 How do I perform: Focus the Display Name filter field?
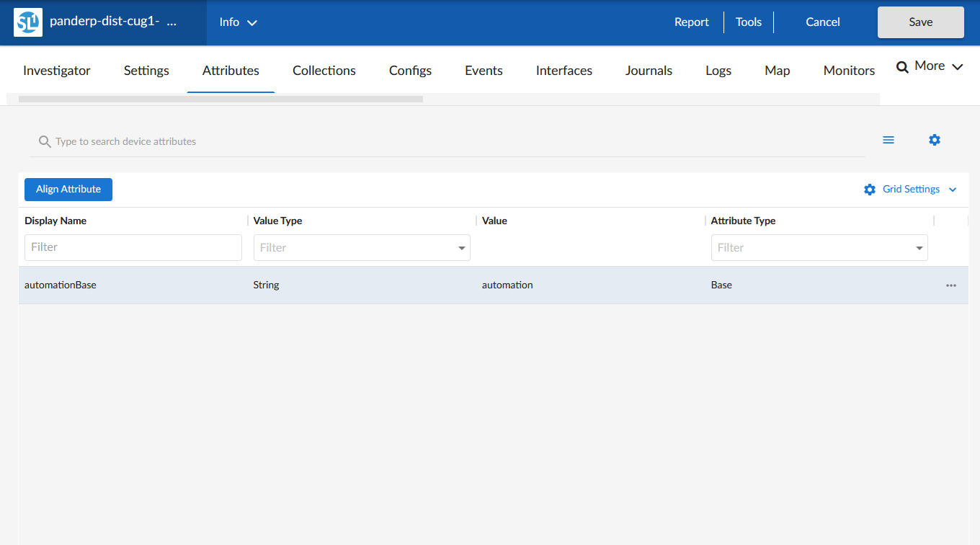click(x=133, y=247)
